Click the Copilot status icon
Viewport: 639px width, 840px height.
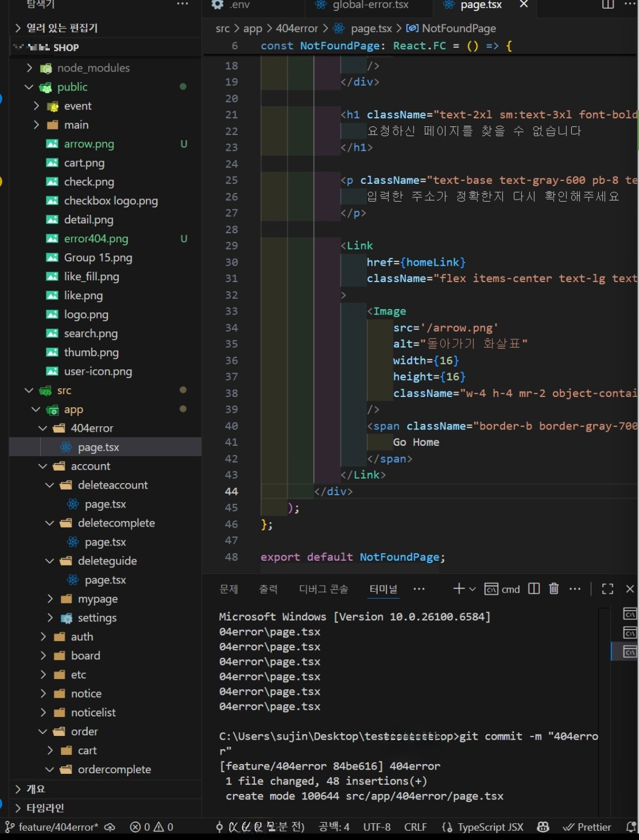click(543, 827)
